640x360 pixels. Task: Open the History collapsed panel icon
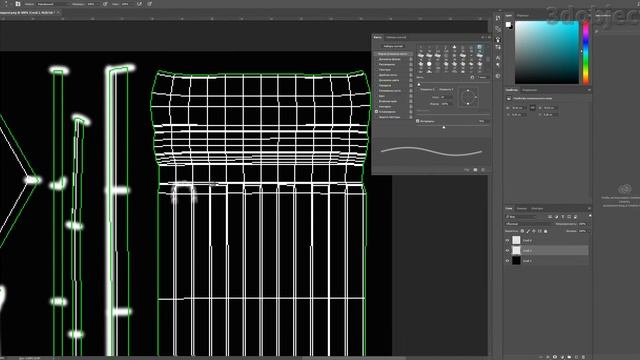coord(498,18)
